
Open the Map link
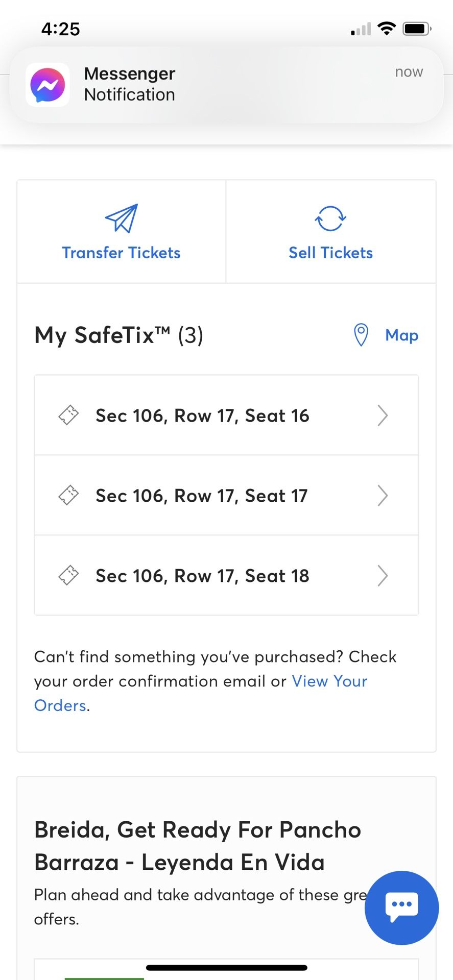(402, 335)
